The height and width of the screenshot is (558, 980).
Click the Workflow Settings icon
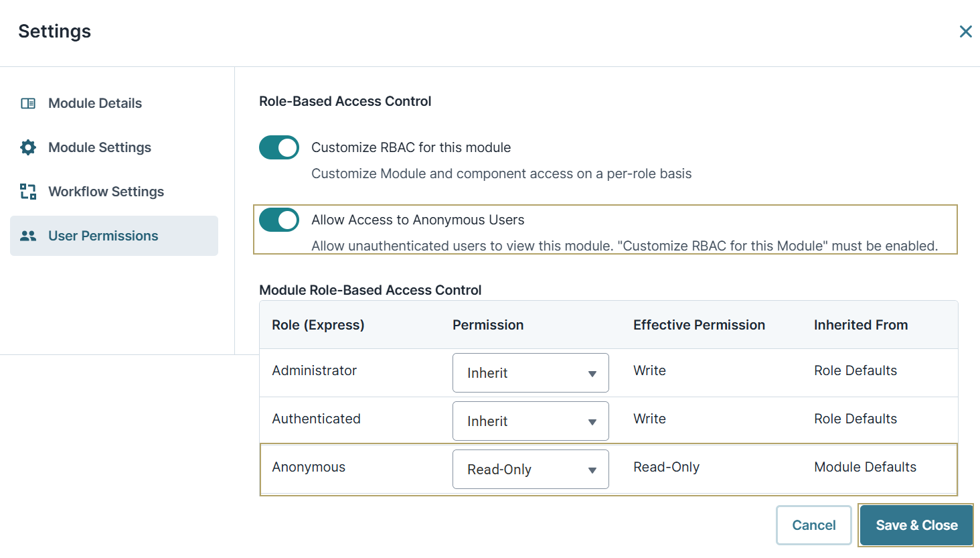tap(28, 192)
